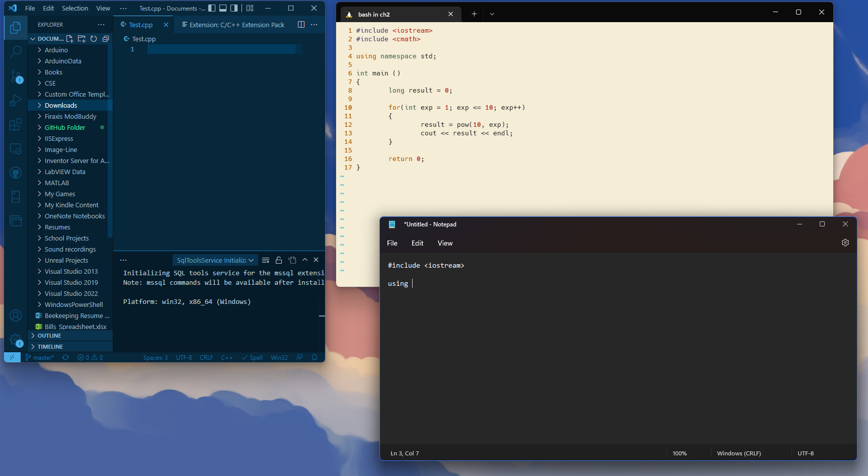Toggle the primary sidebar in VS Code

[x=212, y=8]
